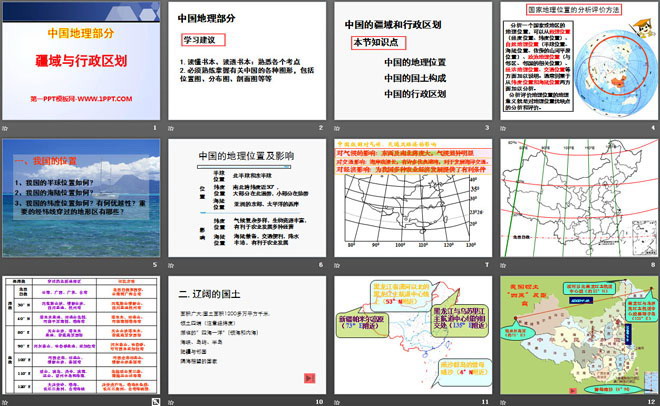
Task: Click slide number 5 label
Action: coord(155,265)
